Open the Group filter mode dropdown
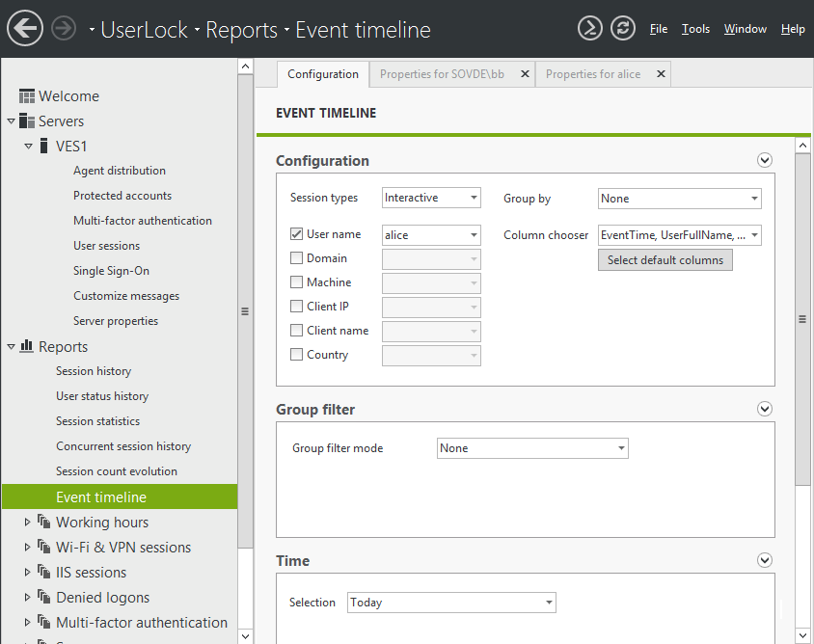Screen dimensions: 814x644 click(532, 448)
